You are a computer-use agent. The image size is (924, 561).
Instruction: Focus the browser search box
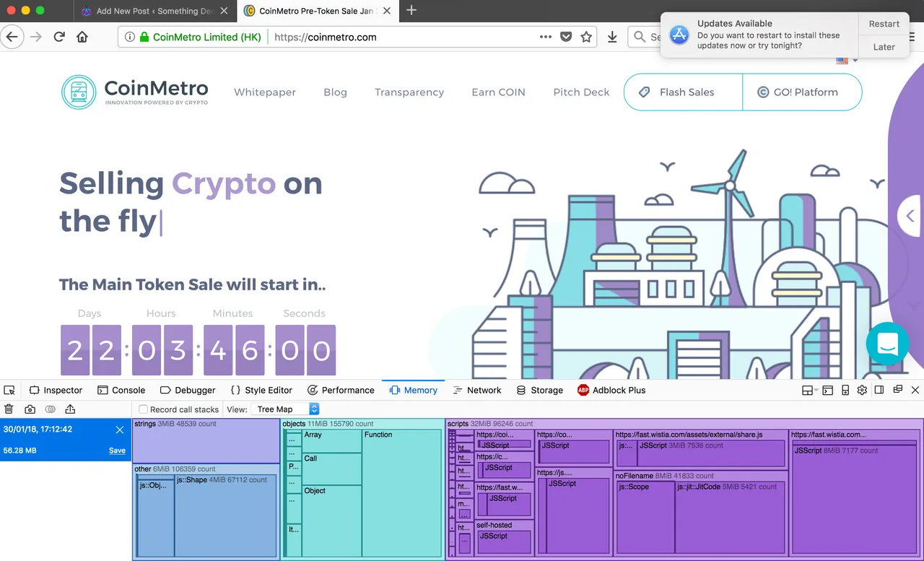(645, 37)
